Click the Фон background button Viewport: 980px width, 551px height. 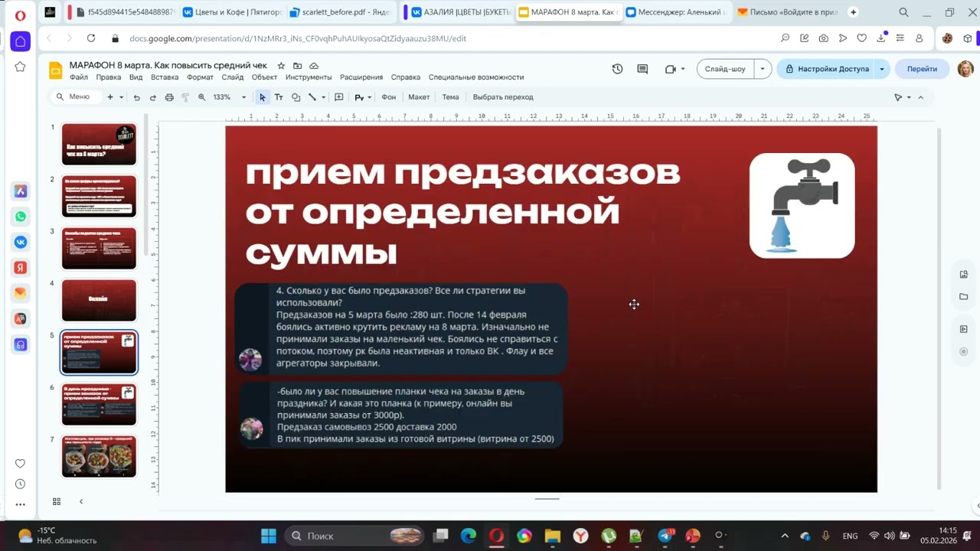[x=388, y=97]
